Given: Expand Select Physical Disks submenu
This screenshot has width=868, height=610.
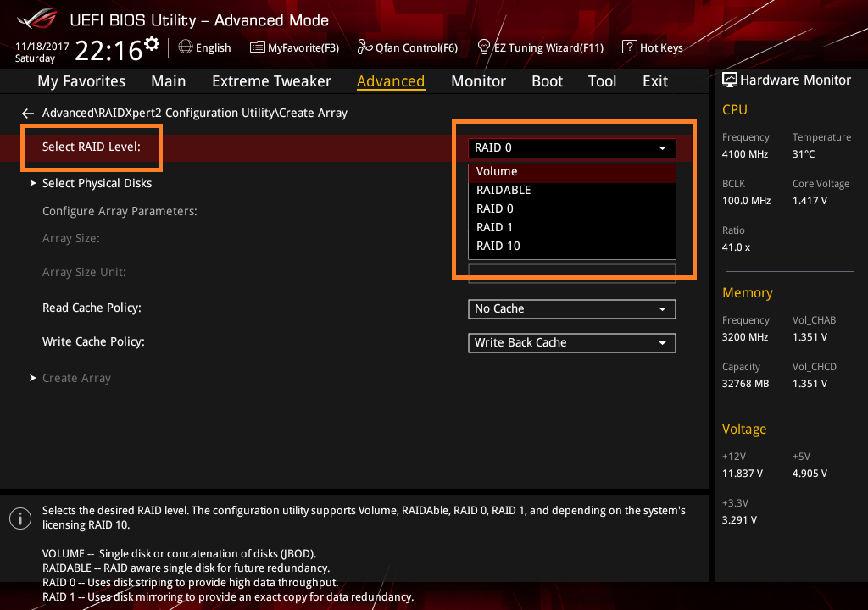Looking at the screenshot, I should pos(97,183).
